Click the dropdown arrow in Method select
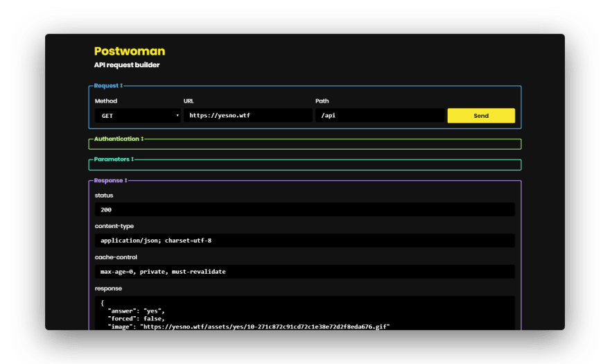 177,116
